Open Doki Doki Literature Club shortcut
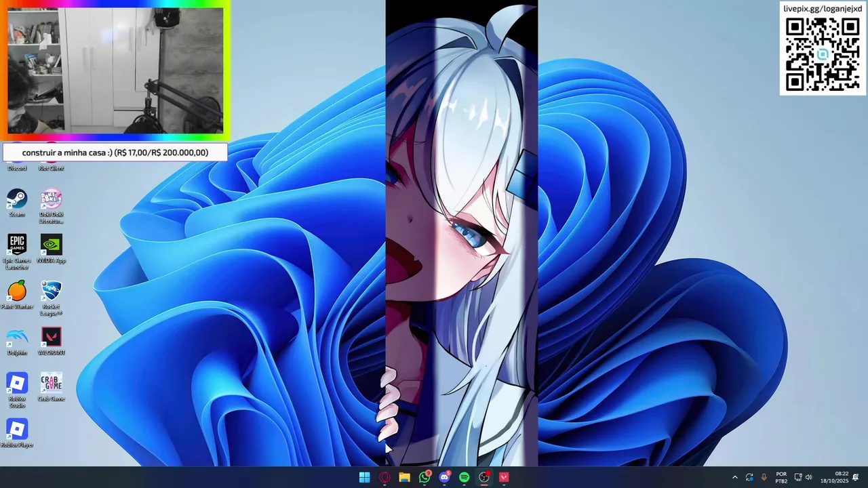The height and width of the screenshot is (488, 868). (x=52, y=206)
